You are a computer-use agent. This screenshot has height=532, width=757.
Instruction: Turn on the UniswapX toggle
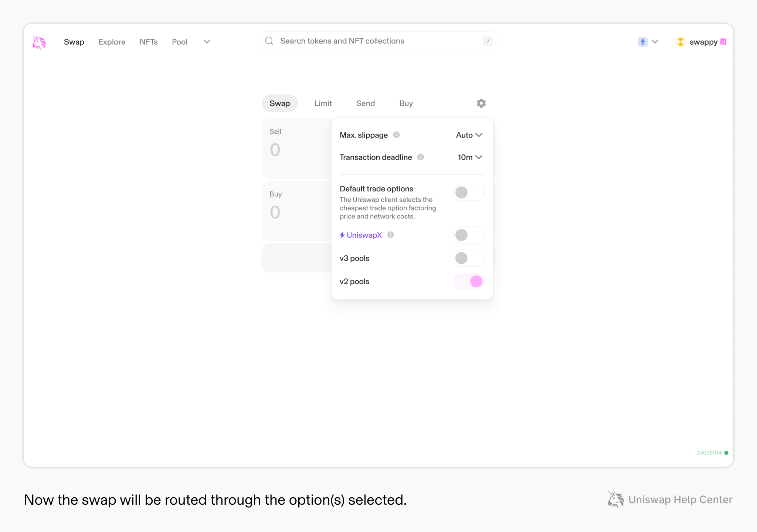469,235
